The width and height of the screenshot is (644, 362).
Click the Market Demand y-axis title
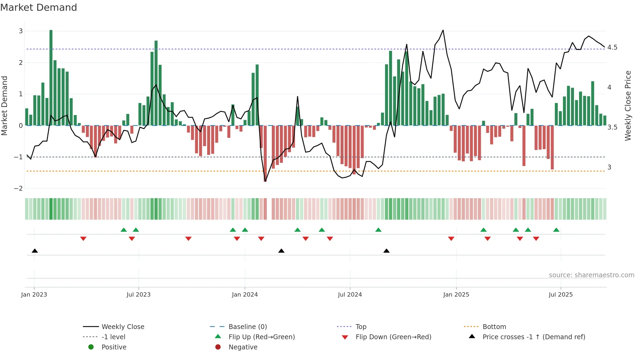(x=4, y=106)
